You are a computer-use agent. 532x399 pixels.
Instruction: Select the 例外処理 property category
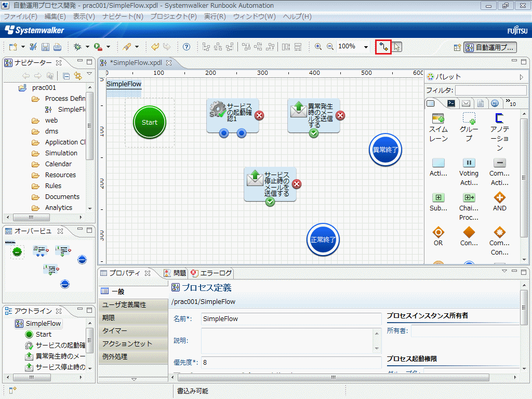coord(134,356)
